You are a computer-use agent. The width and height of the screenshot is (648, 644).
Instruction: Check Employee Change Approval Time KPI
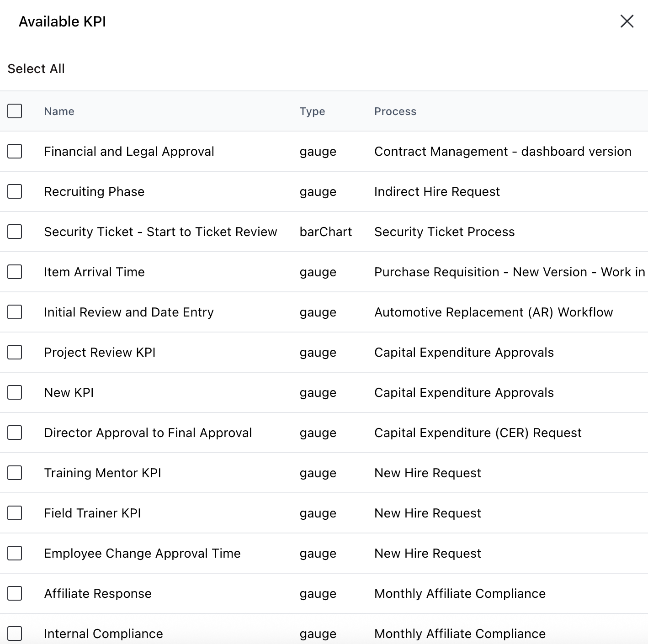pyautogui.click(x=14, y=553)
